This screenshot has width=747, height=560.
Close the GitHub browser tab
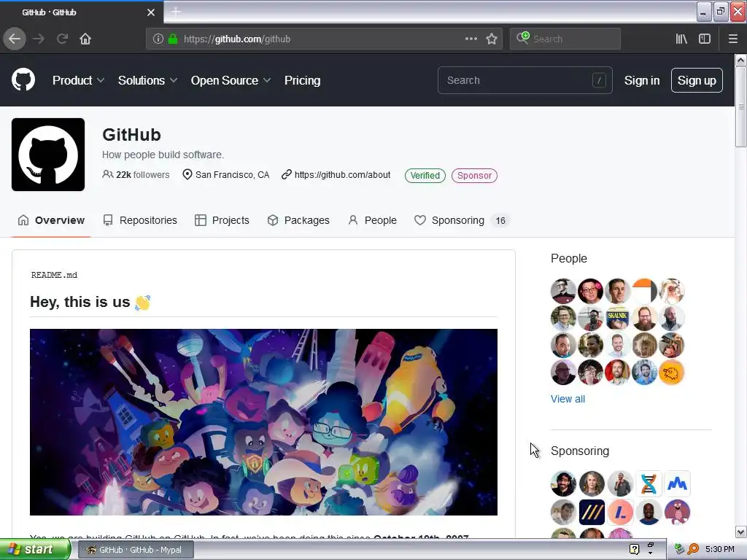[x=151, y=12]
